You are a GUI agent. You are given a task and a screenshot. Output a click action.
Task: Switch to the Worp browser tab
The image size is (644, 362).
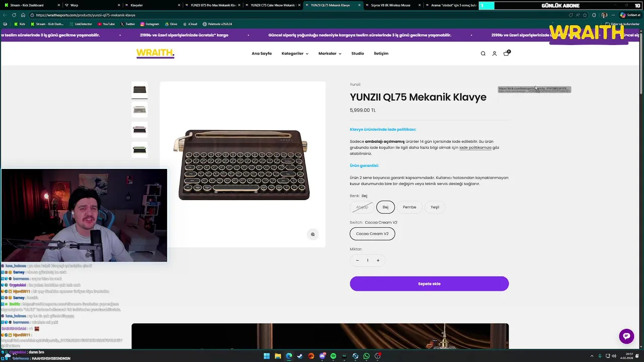(92, 5)
